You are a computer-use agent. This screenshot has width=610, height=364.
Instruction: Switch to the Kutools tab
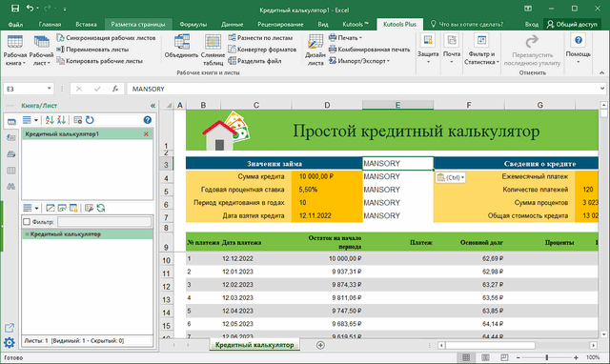point(355,24)
